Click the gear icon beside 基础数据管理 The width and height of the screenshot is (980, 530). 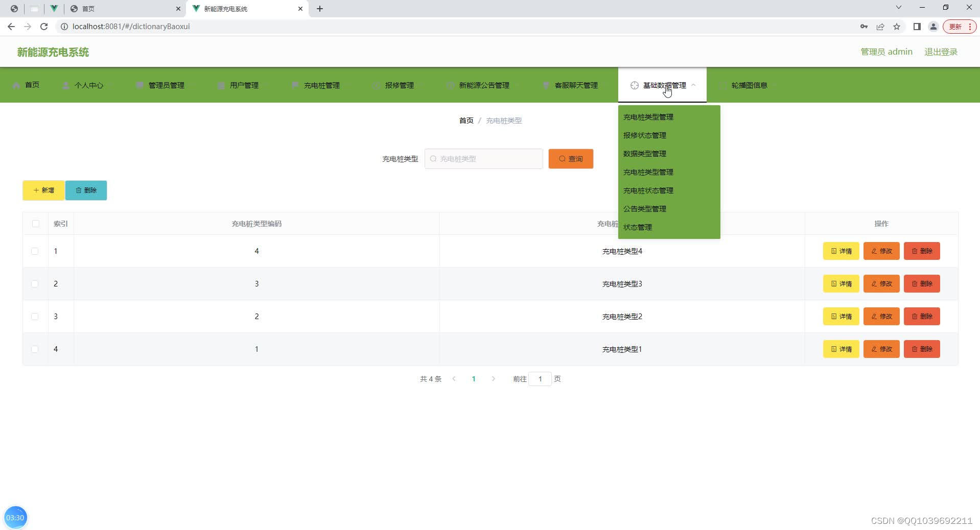[635, 85]
